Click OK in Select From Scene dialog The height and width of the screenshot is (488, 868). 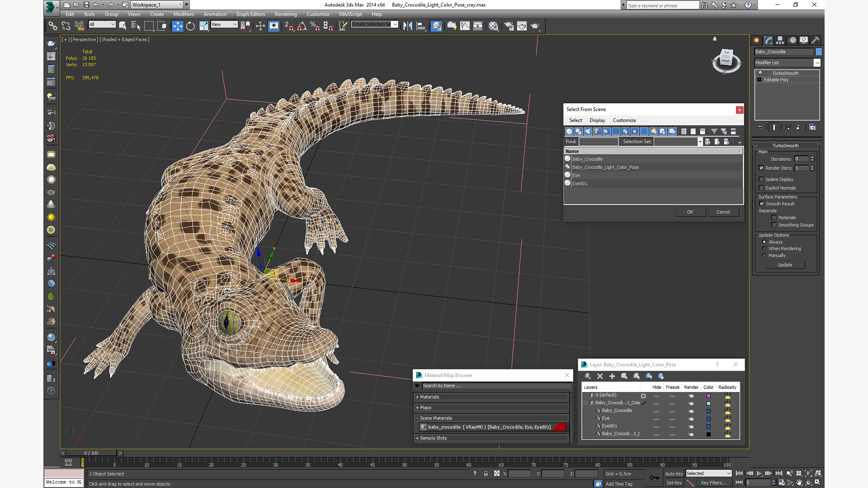coord(690,212)
